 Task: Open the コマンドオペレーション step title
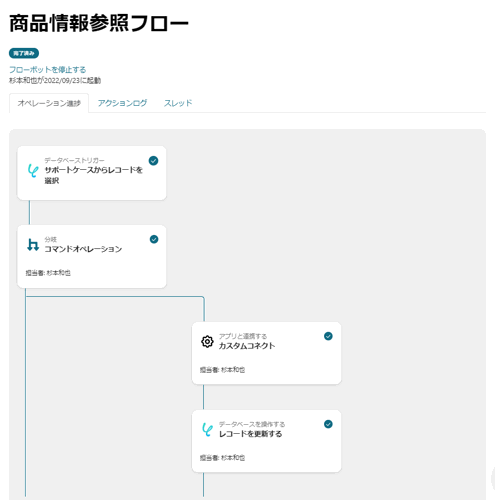83,249
